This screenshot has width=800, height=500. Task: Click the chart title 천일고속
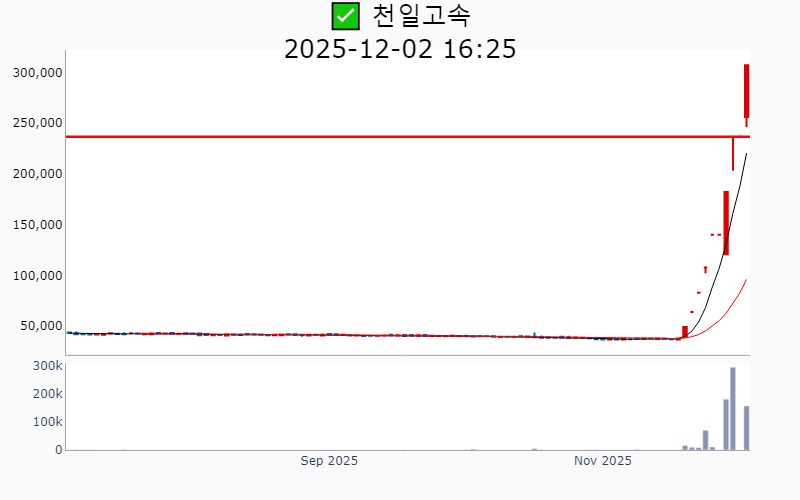tap(421, 16)
